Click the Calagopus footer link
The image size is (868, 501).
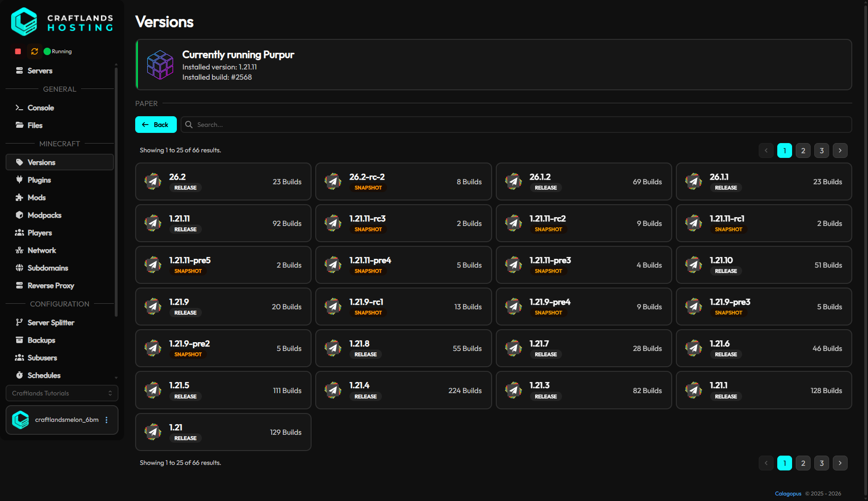(788, 494)
